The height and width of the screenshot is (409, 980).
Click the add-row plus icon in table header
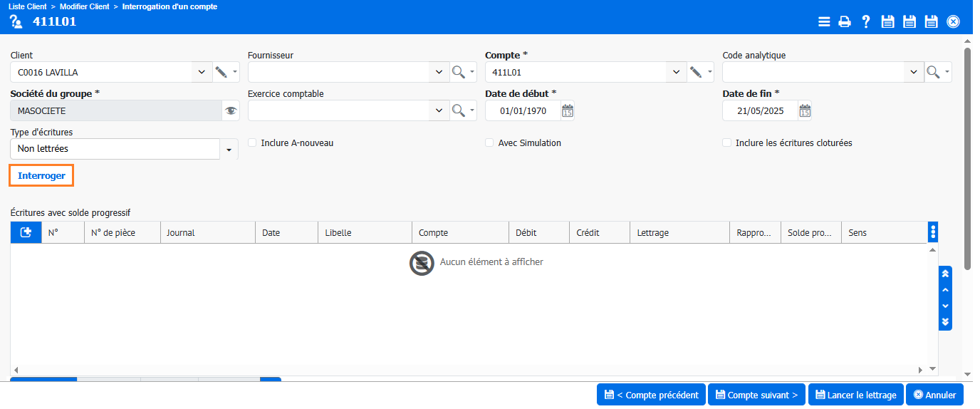pos(26,232)
